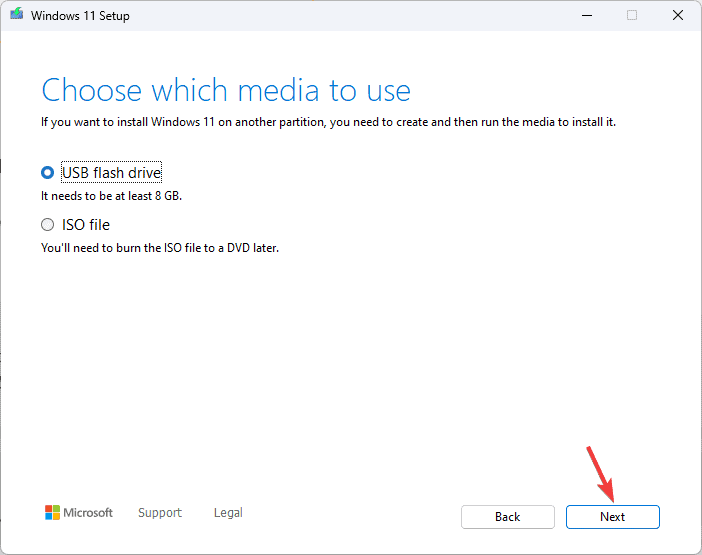Click 'You'll need to burn the ISO file' text
The height and width of the screenshot is (555, 702).
pos(160,248)
